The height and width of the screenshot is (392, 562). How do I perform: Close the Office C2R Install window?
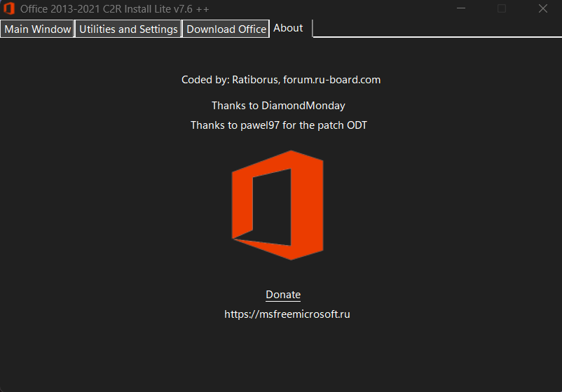542,8
